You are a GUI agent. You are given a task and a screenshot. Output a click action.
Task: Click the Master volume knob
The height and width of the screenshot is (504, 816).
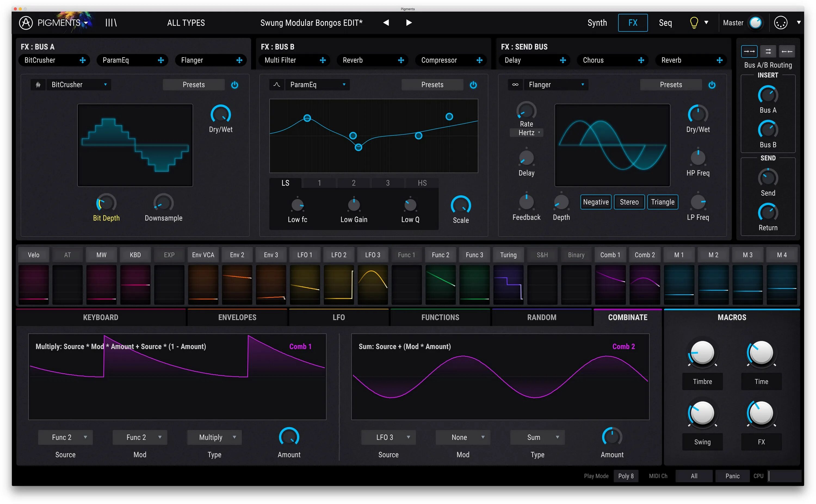(755, 23)
